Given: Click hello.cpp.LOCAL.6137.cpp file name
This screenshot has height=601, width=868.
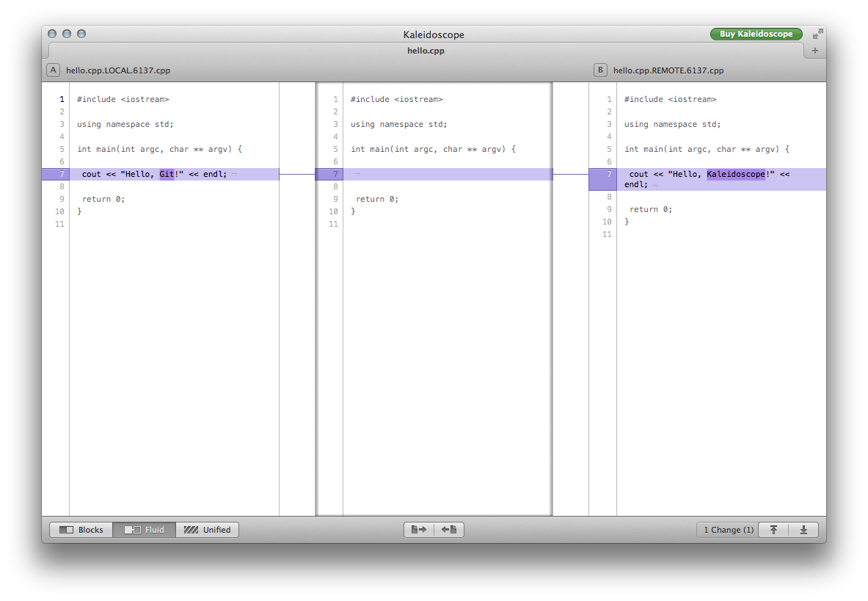Looking at the screenshot, I should (x=118, y=70).
